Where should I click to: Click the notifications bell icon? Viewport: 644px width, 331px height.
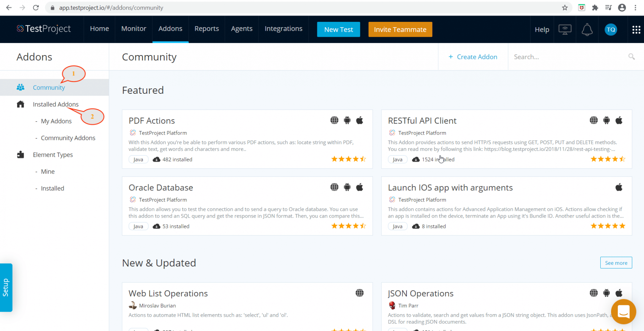pyautogui.click(x=587, y=30)
